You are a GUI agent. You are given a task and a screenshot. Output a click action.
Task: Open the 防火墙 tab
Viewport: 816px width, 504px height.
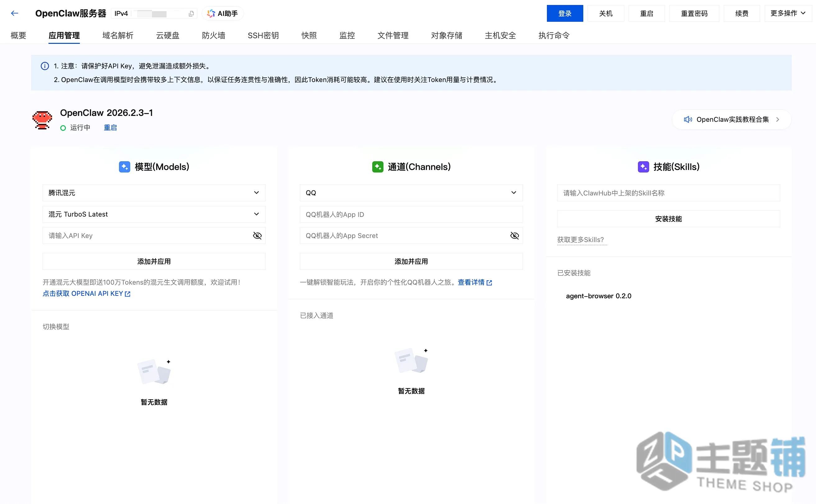pyautogui.click(x=213, y=35)
